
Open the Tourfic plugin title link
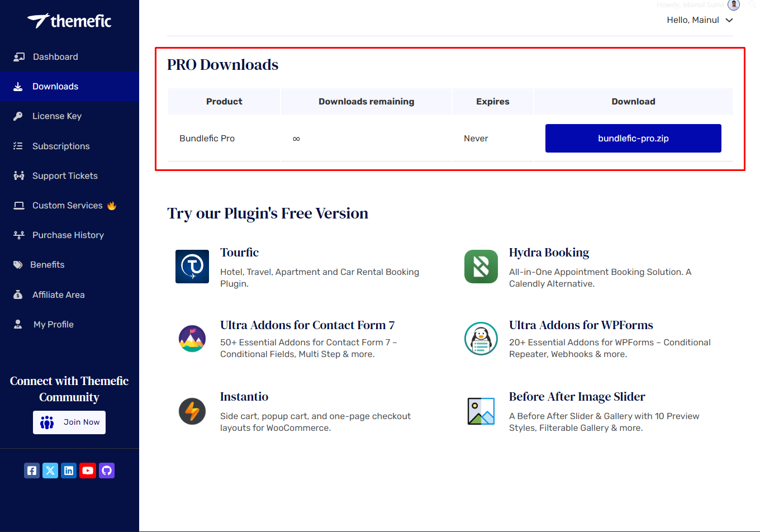tap(239, 253)
